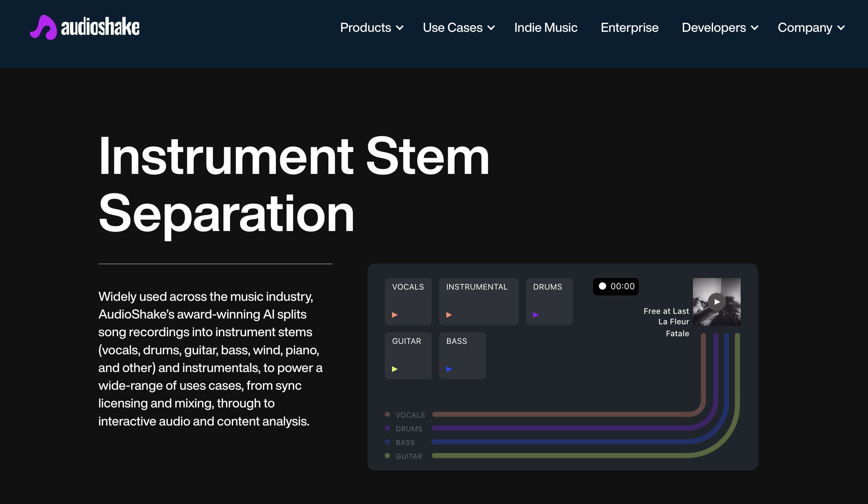
Task: Start the Guitar stem play icon
Action: [395, 369]
